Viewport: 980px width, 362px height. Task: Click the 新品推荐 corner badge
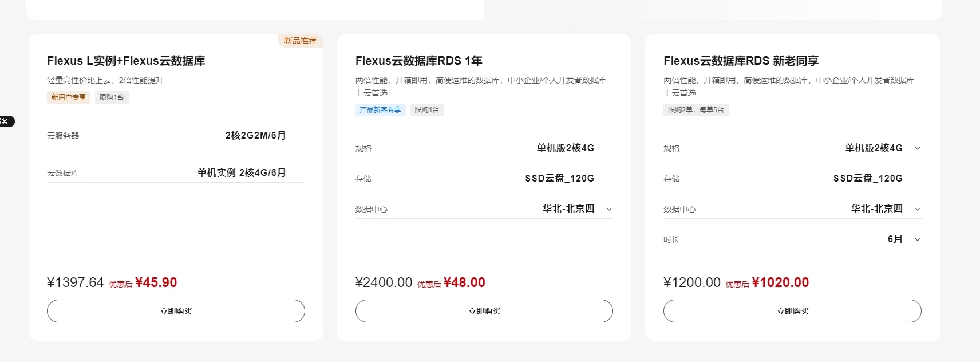300,41
